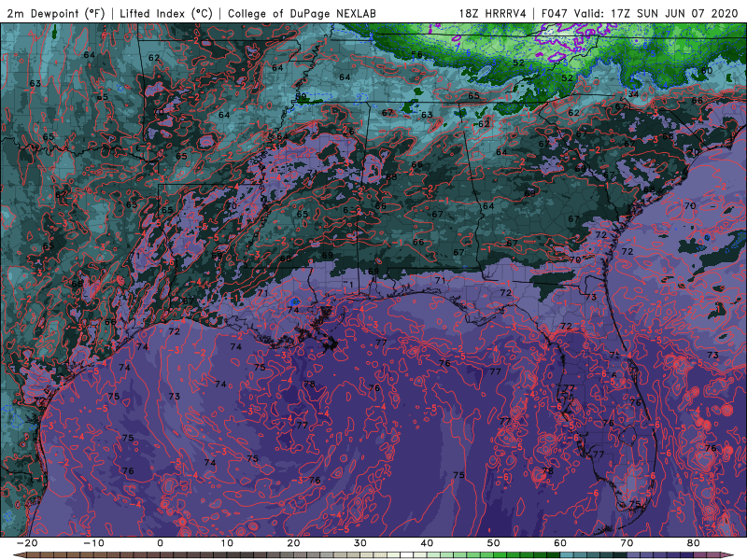Click the '-10' color scale label
Image resolution: width=747 pixels, height=560 pixels.
93,543
